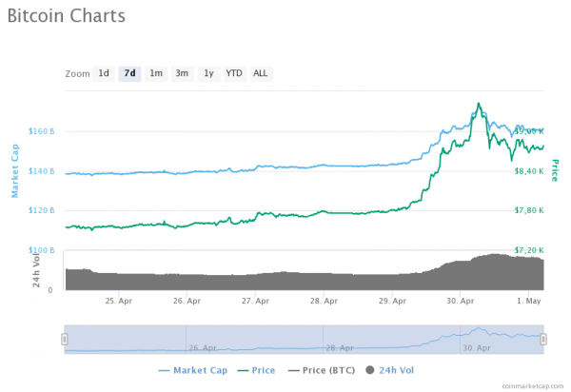Show ALL time range

(261, 74)
